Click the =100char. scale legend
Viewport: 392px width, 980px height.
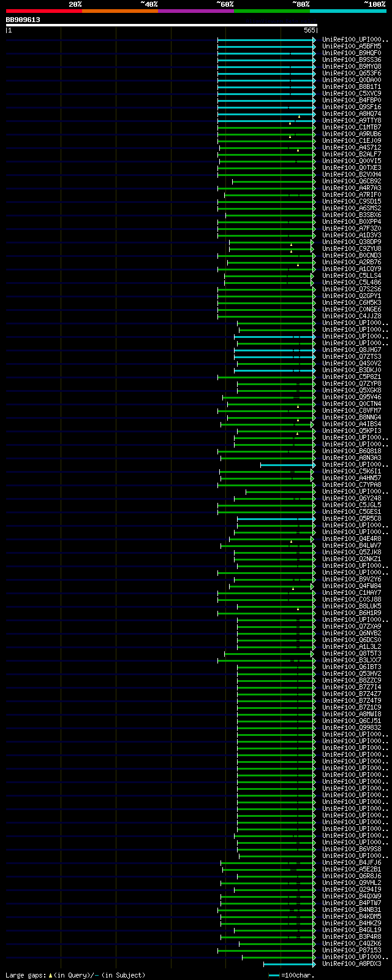tap(292, 975)
